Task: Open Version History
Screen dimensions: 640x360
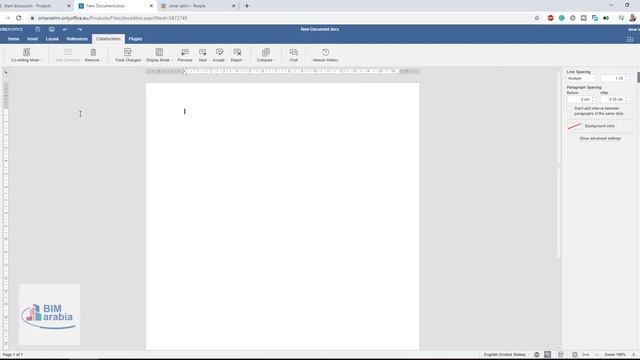Action: [325, 55]
